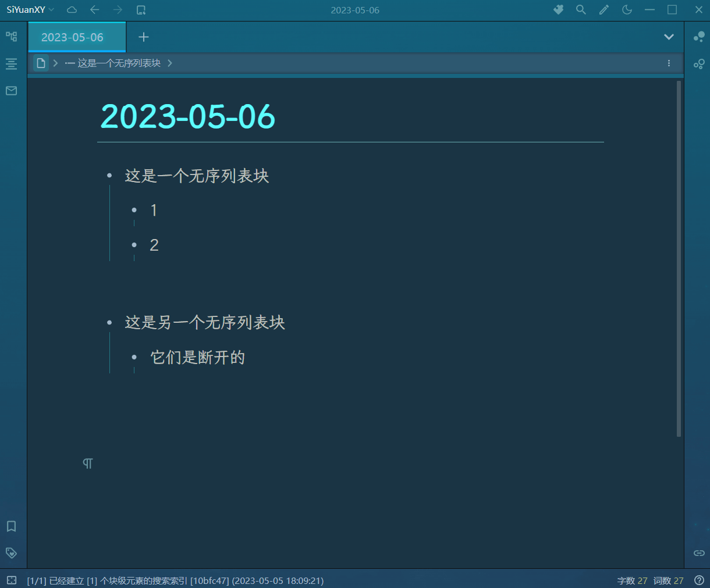Open the inbox envelope icon
This screenshot has width=710, height=588.
click(11, 91)
